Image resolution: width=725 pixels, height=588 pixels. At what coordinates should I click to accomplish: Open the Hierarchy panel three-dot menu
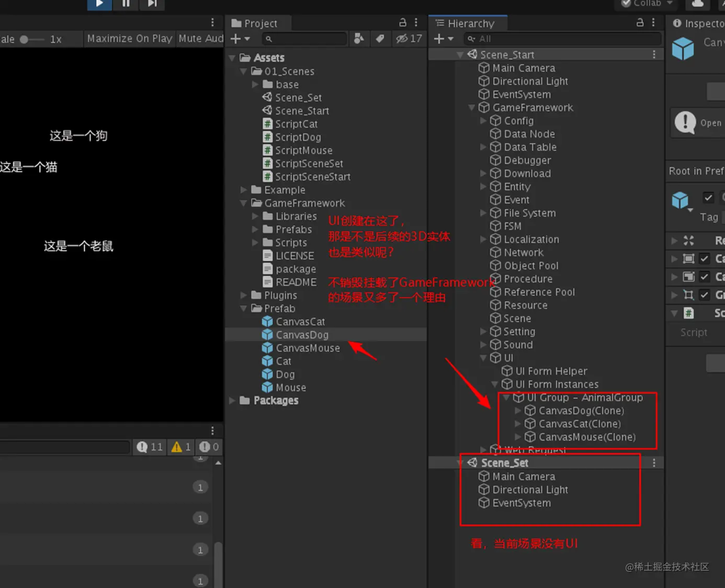coord(653,22)
